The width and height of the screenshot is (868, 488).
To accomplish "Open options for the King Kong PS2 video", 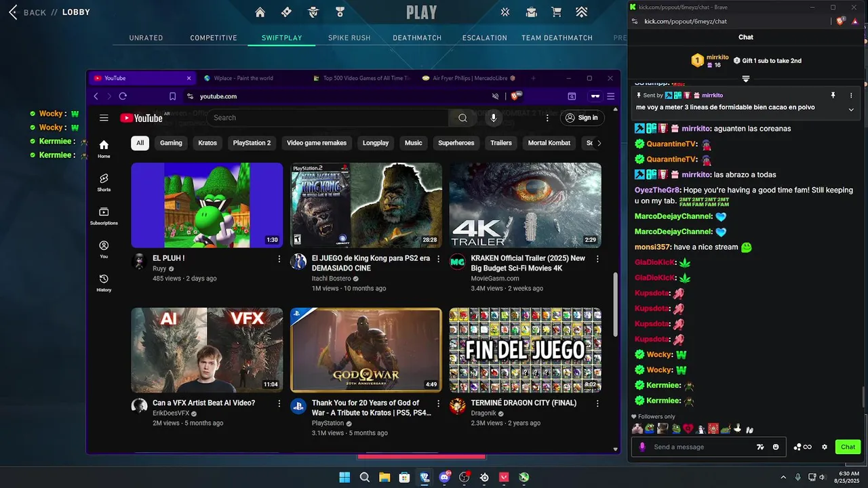I will [x=438, y=259].
